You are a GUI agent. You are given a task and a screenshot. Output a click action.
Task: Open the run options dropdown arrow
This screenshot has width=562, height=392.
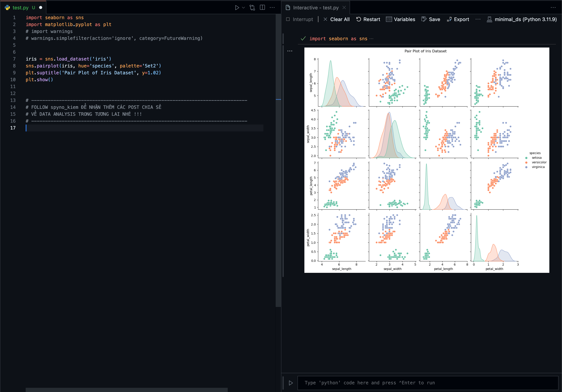243,8
